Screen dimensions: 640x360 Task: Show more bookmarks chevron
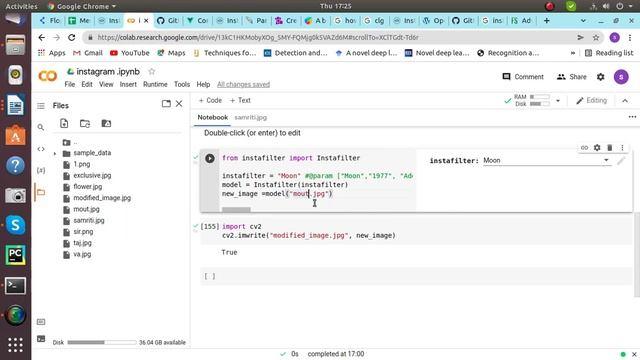coord(573,53)
